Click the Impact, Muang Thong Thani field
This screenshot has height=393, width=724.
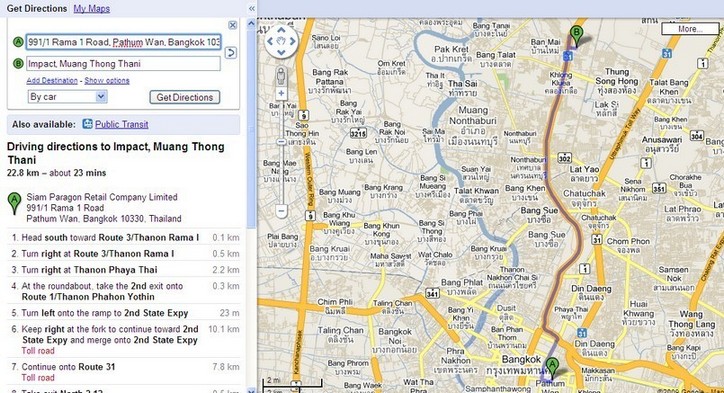pyautogui.click(x=123, y=64)
